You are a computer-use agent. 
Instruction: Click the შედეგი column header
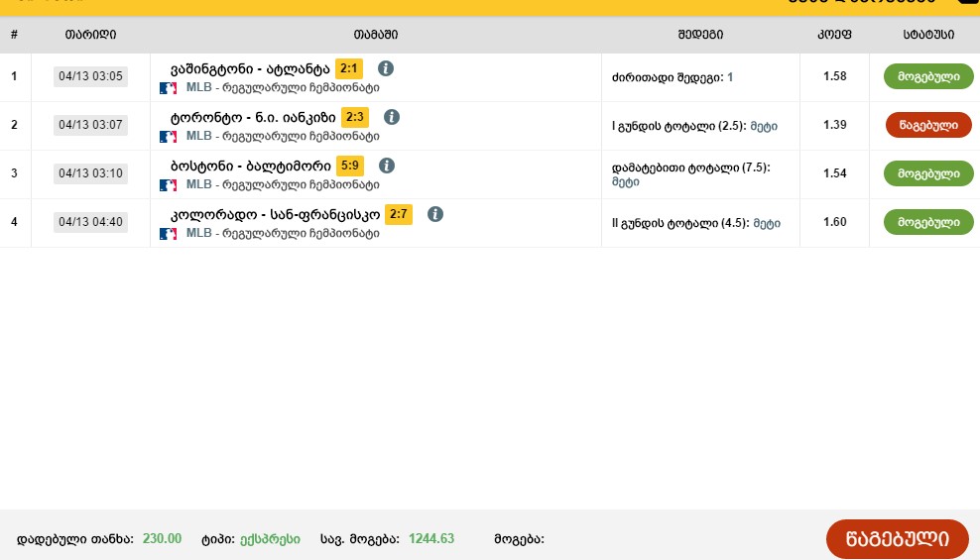(700, 35)
